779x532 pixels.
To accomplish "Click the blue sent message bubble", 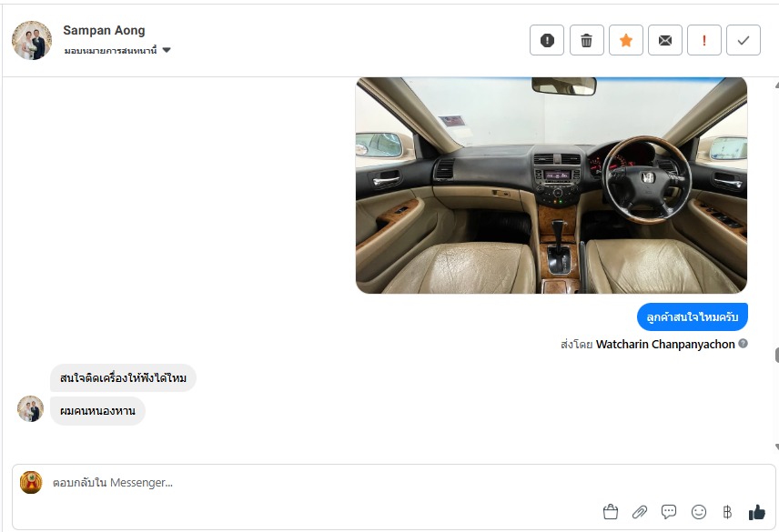I will [x=692, y=316].
